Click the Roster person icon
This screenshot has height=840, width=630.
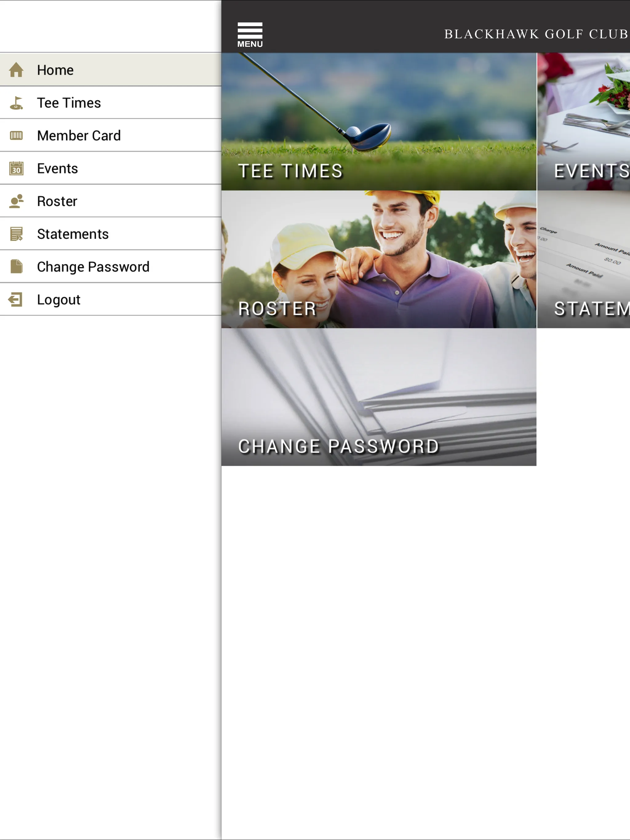point(17,200)
